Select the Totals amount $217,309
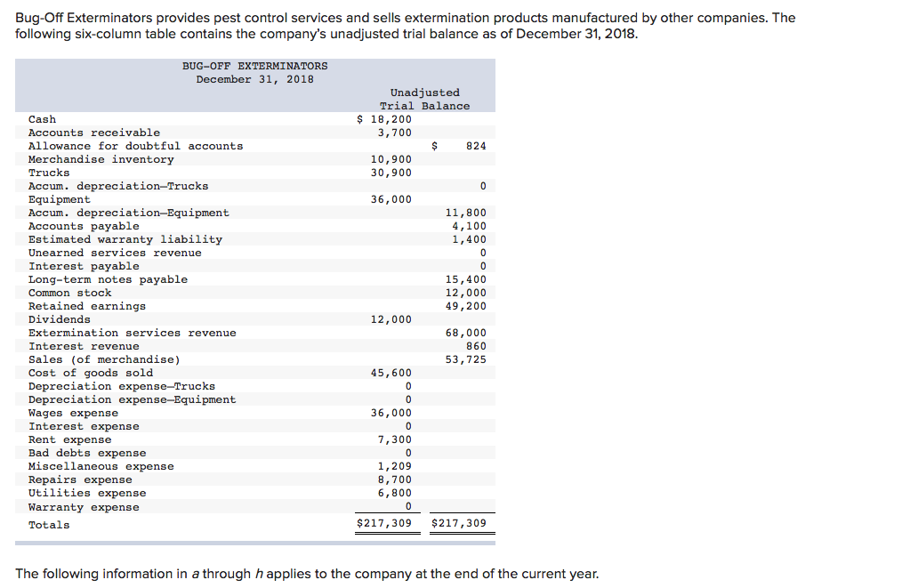The width and height of the screenshot is (902, 588). point(388,524)
